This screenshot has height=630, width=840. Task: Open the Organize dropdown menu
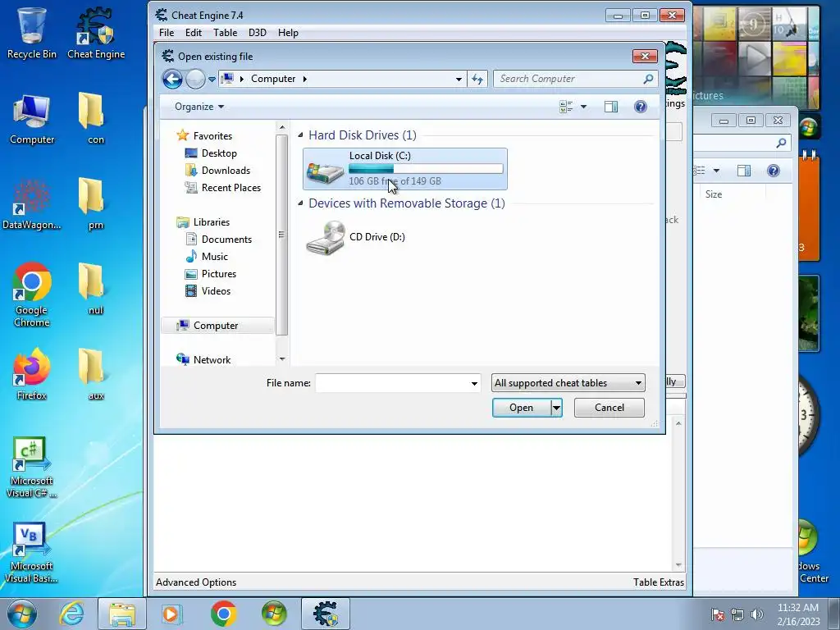point(199,107)
